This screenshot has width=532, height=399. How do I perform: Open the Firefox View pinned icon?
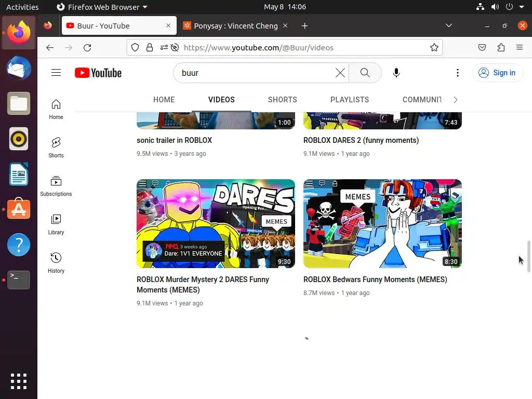48,25
